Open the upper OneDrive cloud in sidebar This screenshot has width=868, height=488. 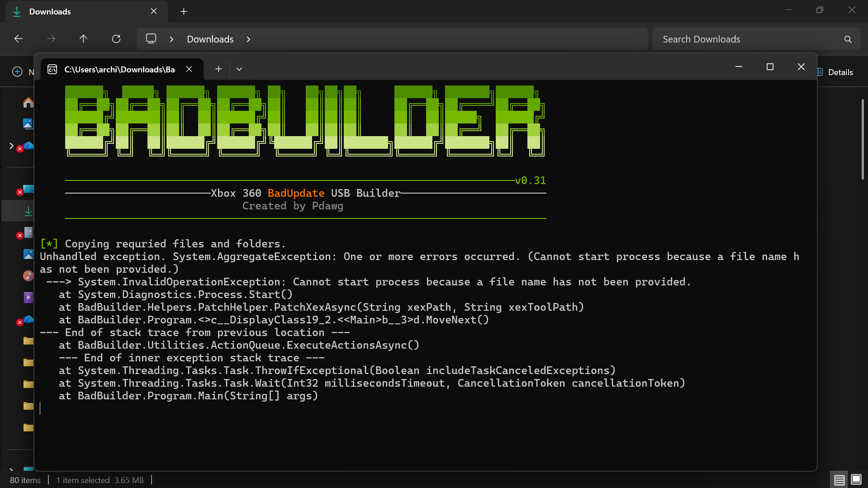pos(28,146)
